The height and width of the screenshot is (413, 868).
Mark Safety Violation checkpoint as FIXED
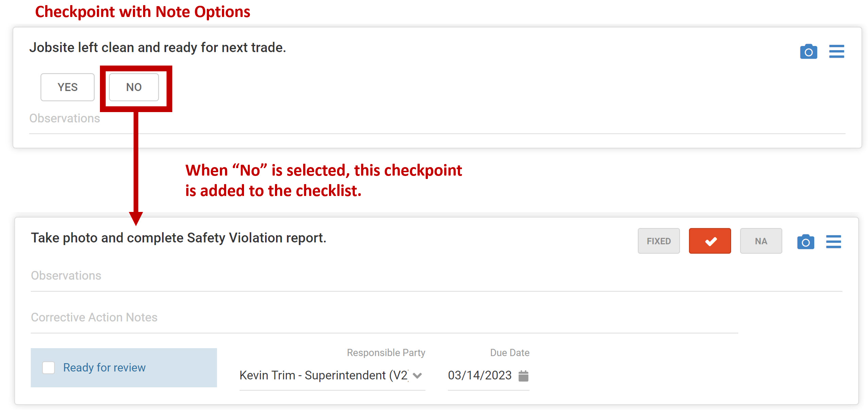(658, 241)
